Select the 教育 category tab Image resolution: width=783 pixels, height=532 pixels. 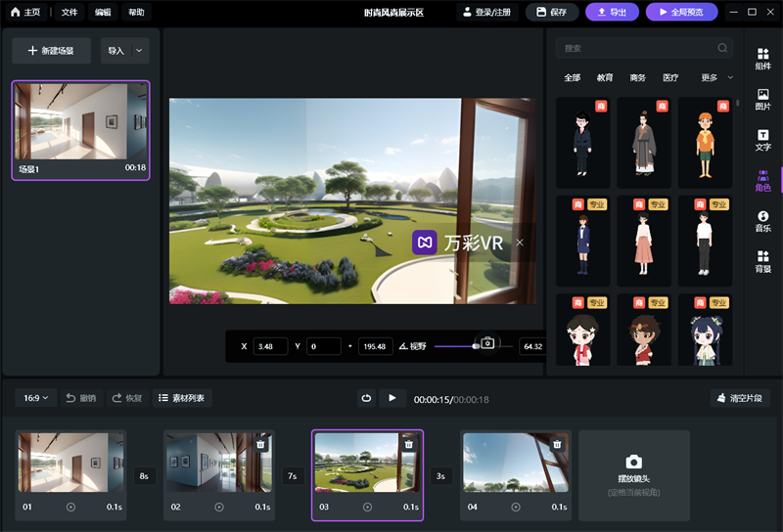[605, 77]
